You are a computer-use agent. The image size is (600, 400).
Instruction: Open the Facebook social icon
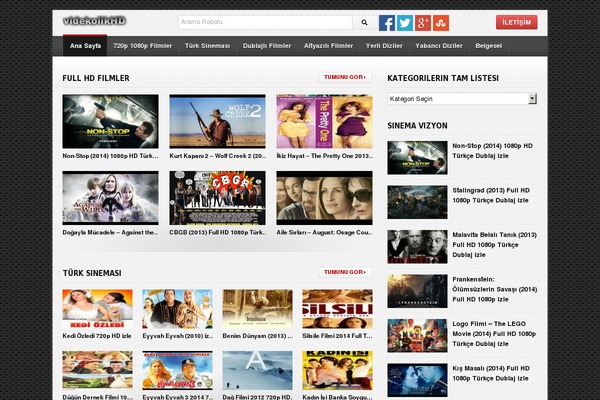(386, 23)
